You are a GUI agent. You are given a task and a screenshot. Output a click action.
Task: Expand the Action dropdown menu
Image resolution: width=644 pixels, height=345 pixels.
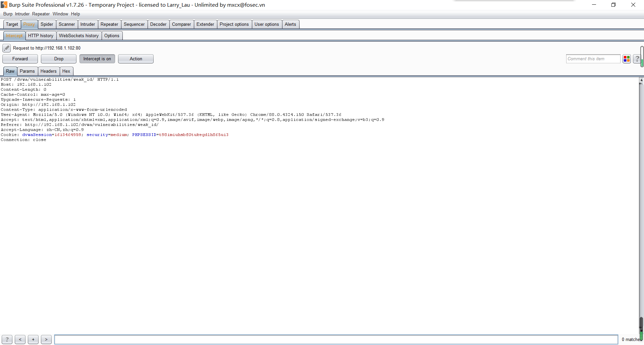click(136, 59)
